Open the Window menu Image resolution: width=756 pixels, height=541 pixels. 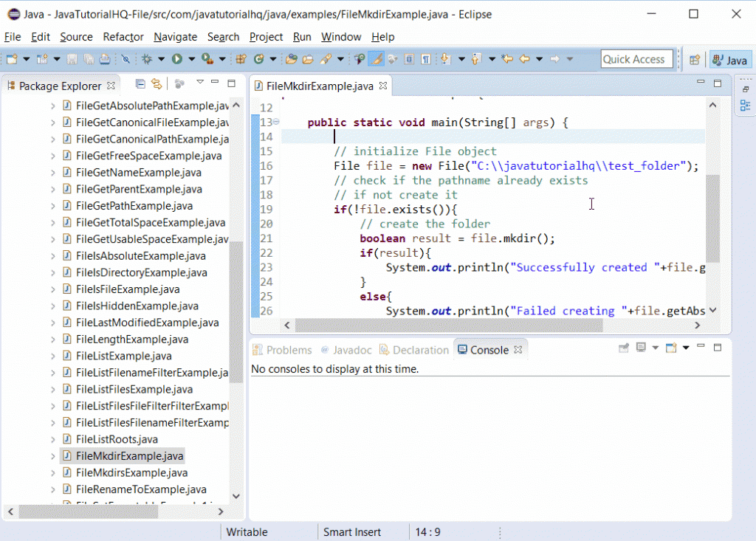coord(341,37)
